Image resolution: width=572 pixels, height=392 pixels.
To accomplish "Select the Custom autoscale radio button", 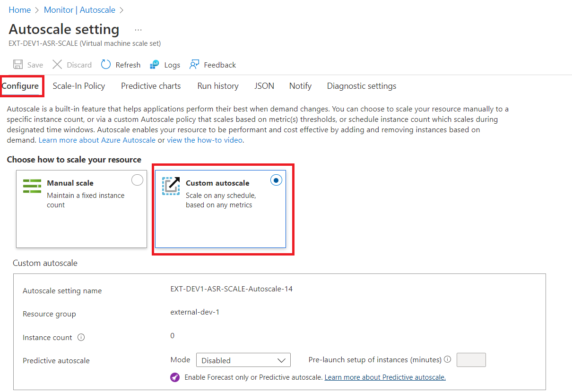I will click(x=276, y=180).
